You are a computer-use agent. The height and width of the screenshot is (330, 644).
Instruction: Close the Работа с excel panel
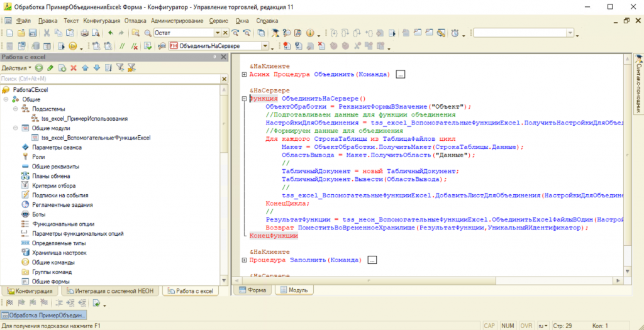point(223,57)
